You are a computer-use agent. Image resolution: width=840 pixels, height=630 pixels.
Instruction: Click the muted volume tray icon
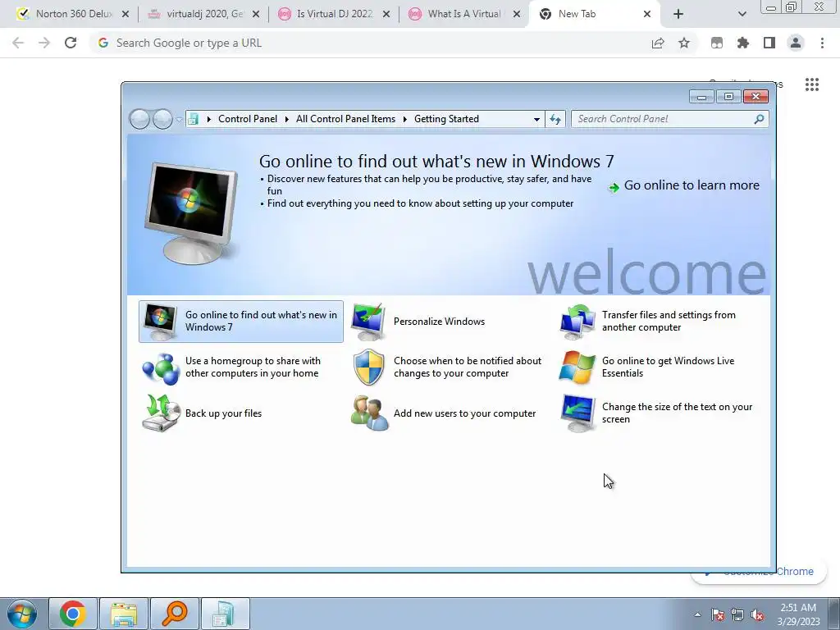(x=757, y=615)
